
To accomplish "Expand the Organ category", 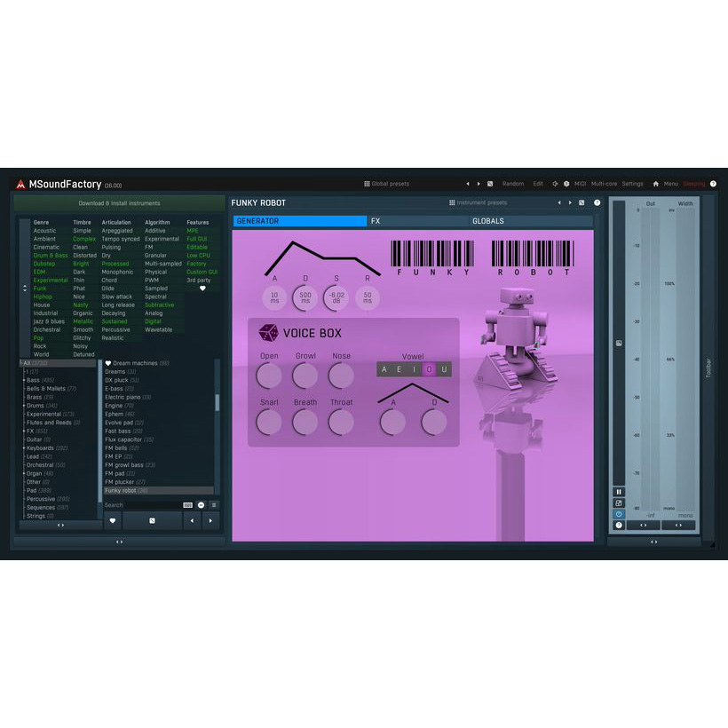I will (24, 473).
